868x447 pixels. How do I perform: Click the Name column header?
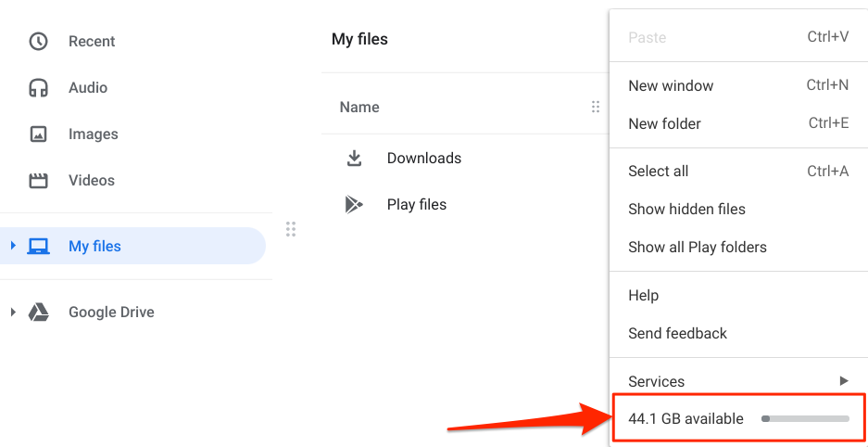click(359, 108)
